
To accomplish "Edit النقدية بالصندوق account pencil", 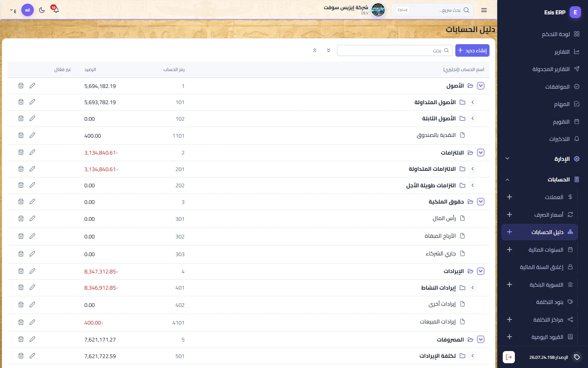I will click(32, 135).
